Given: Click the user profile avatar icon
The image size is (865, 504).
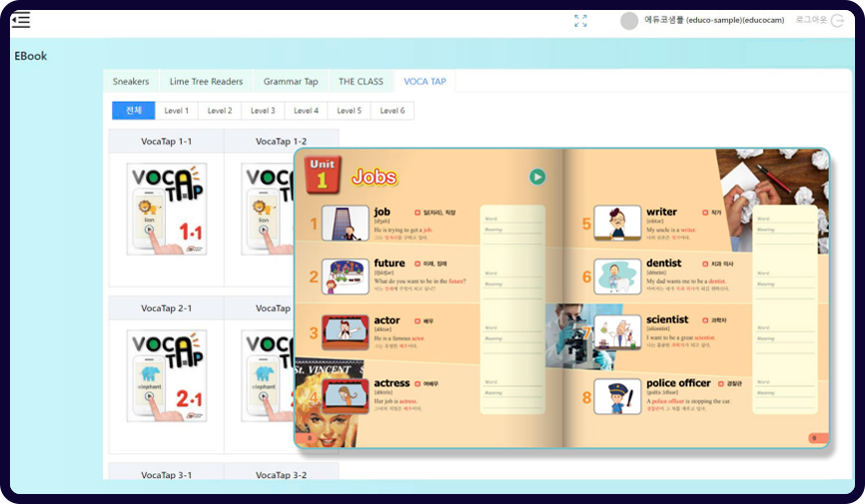Looking at the screenshot, I should 629,21.
